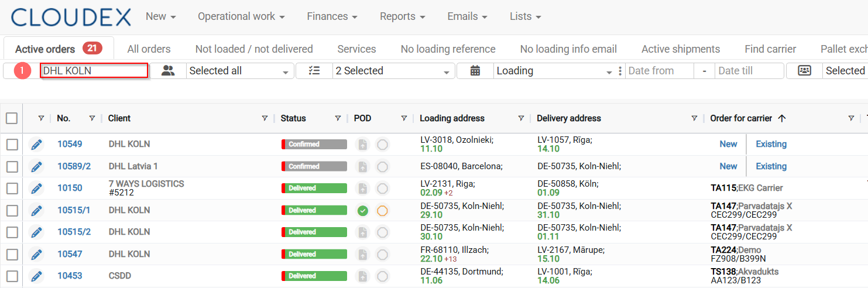Open Status column filter funnel
The height and width of the screenshot is (288, 868).
point(338,118)
